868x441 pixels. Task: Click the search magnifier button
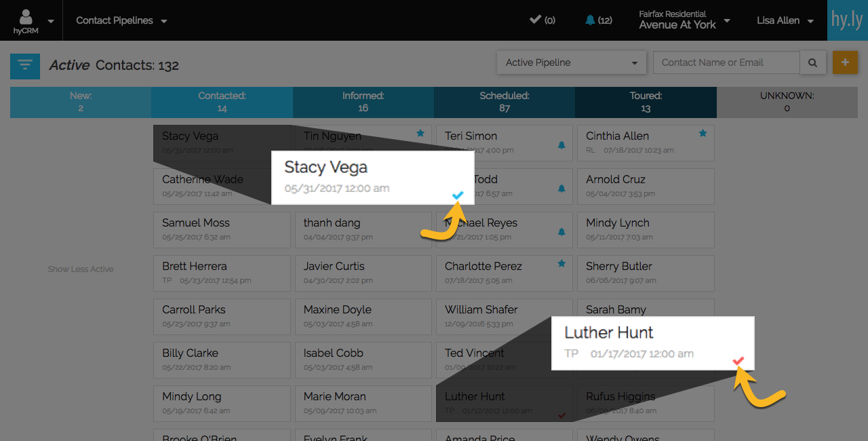[x=812, y=62]
